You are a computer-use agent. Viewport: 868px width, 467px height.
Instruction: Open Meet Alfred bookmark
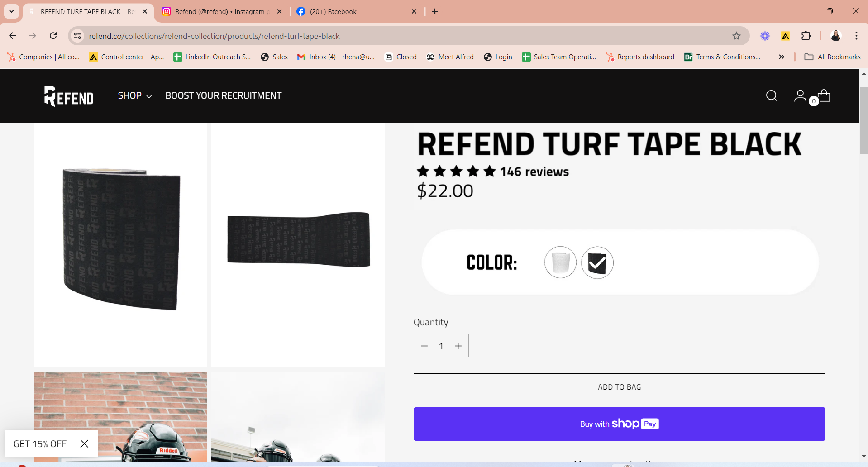point(450,57)
